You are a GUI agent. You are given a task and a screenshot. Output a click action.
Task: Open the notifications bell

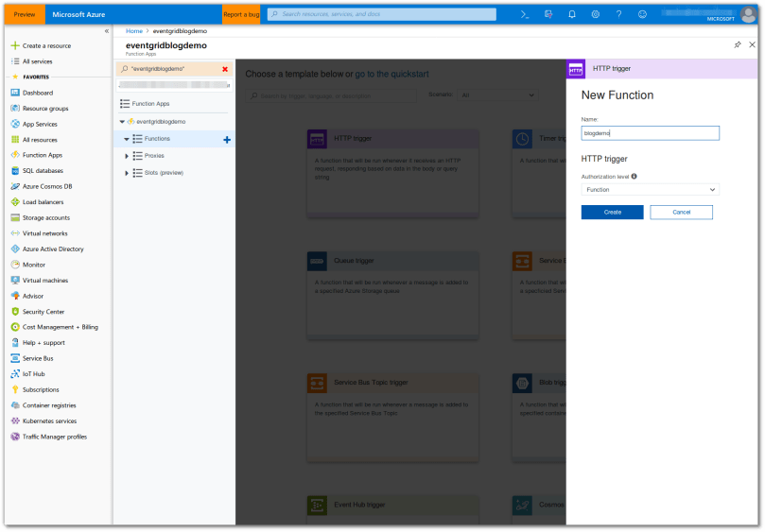(x=572, y=14)
